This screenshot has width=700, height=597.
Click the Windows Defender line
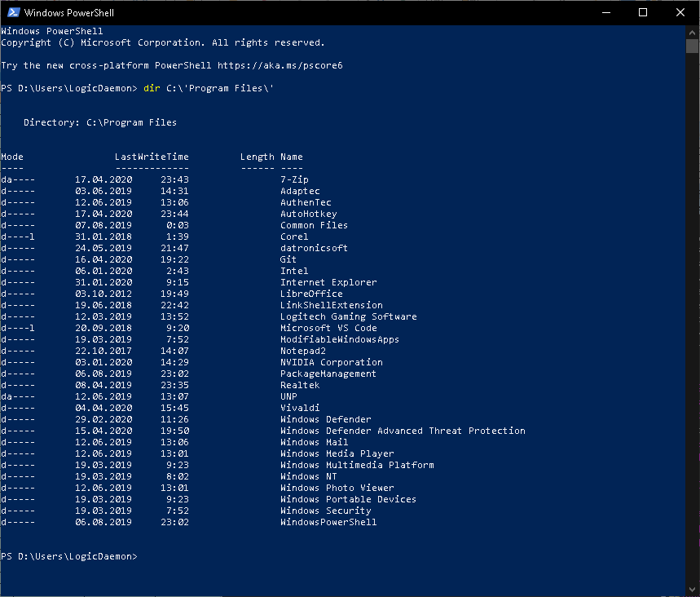(x=325, y=418)
